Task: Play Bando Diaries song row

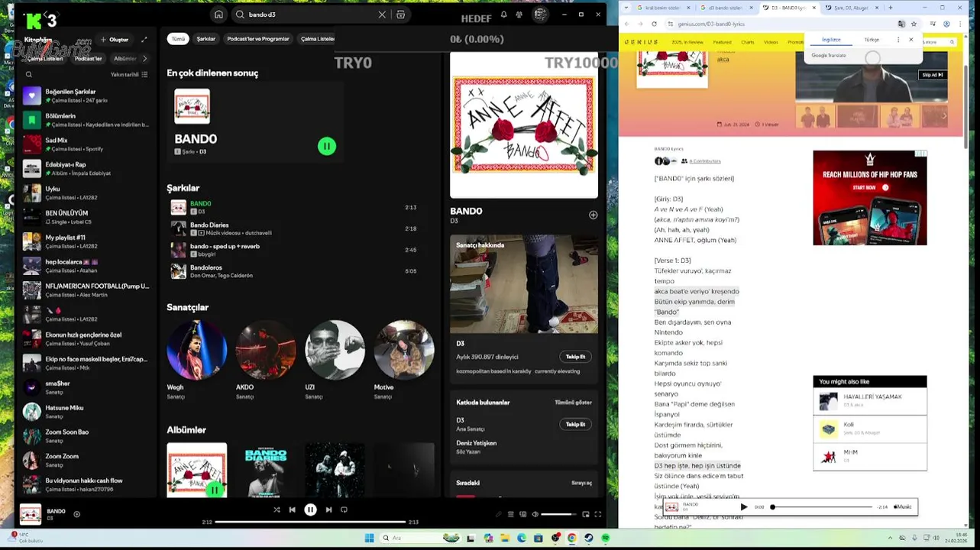Action: pyautogui.click(x=294, y=228)
